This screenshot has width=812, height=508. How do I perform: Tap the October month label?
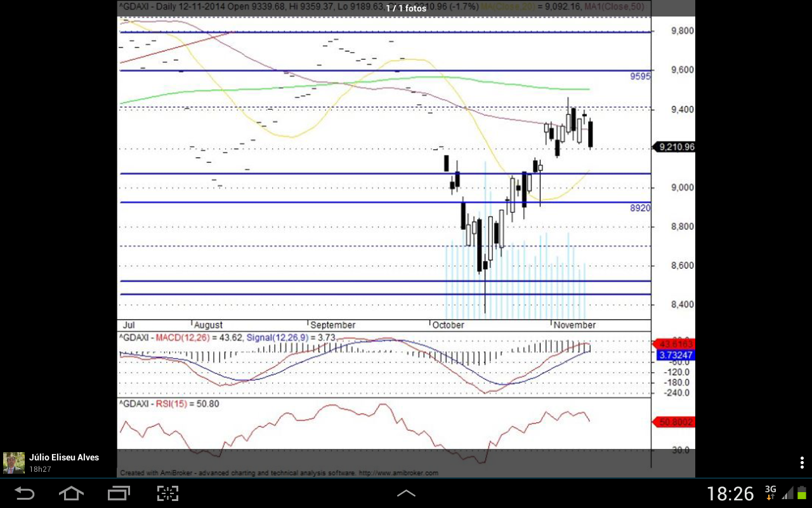point(449,325)
